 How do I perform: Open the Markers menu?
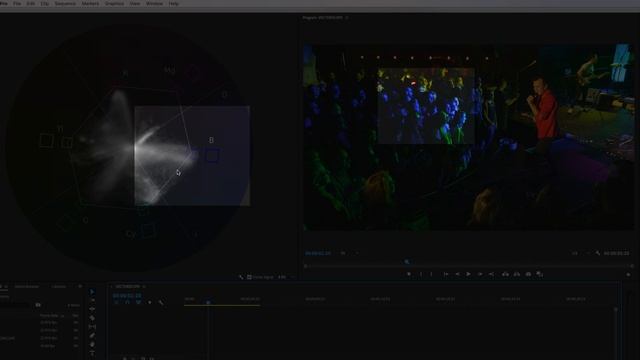pyautogui.click(x=90, y=4)
